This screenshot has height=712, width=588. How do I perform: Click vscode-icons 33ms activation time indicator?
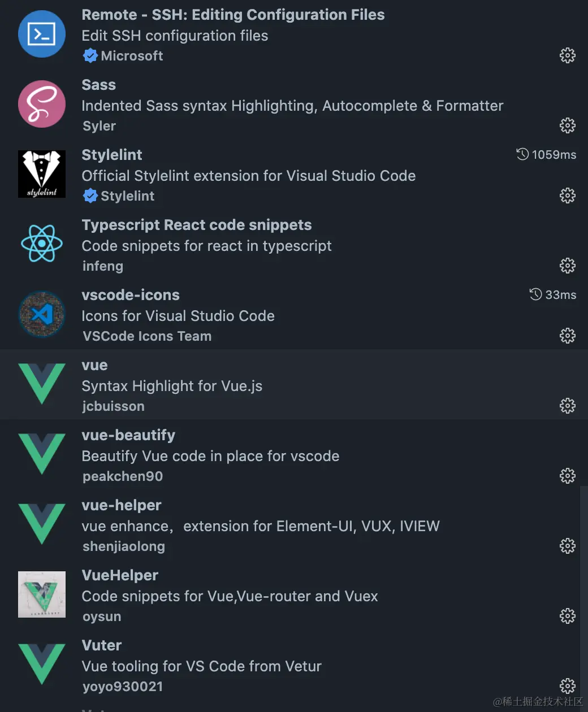(553, 295)
